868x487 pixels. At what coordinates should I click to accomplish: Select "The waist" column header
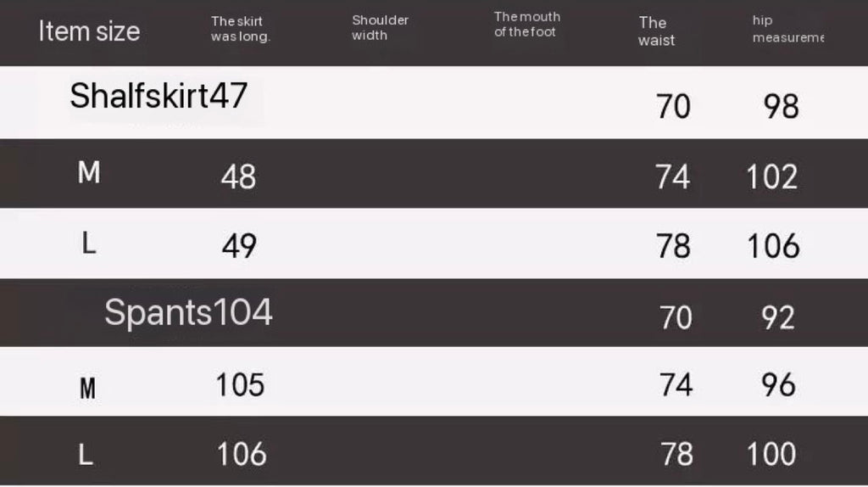coord(655,31)
